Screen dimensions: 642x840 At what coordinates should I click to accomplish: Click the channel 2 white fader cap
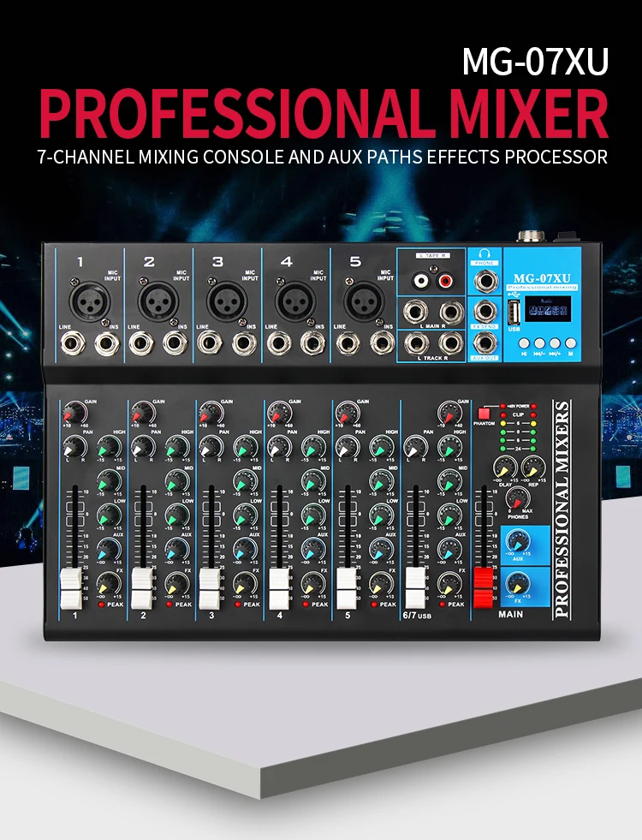141,588
